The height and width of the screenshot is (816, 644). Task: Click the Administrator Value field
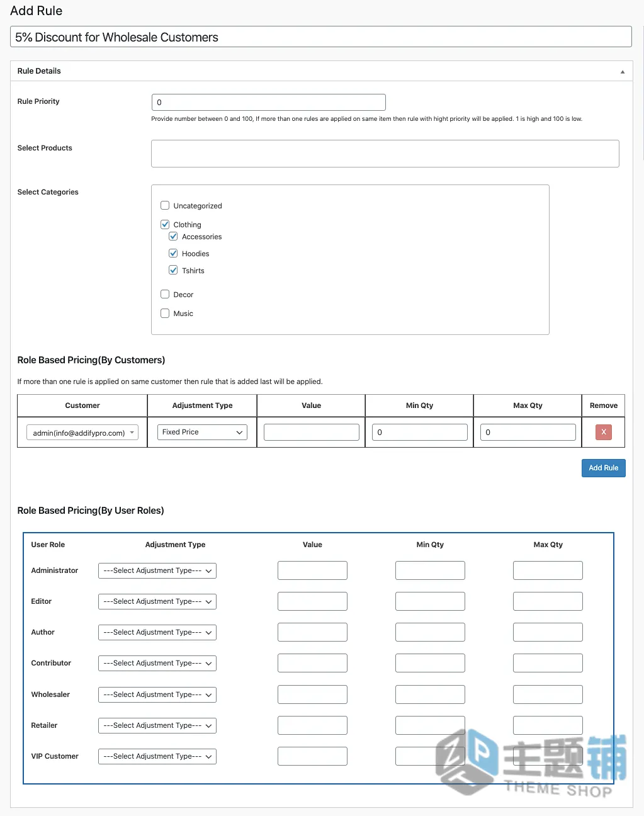(312, 570)
